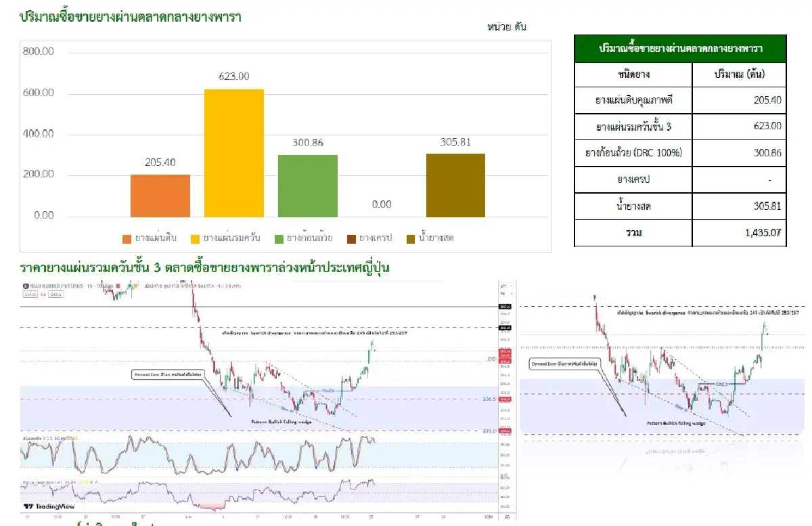
Task: Click the ยางแผ่นดิบ legend label text
Action: [x=156, y=238]
